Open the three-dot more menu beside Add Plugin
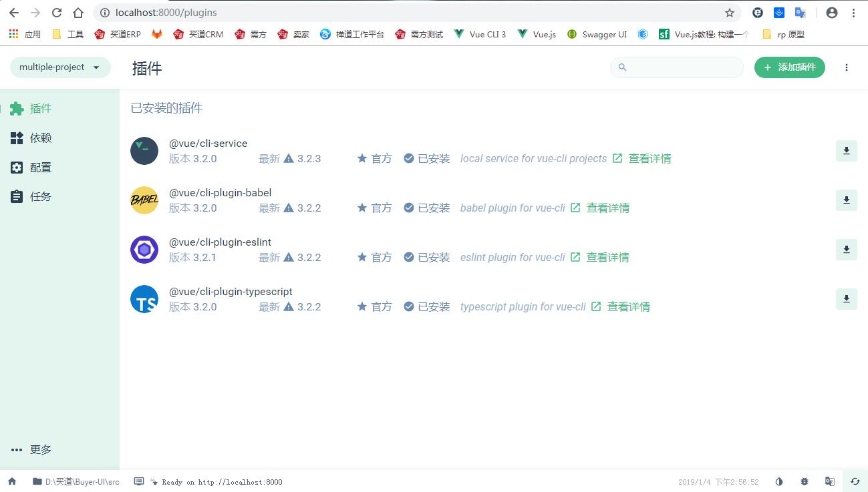The width and height of the screenshot is (868, 492). point(847,67)
